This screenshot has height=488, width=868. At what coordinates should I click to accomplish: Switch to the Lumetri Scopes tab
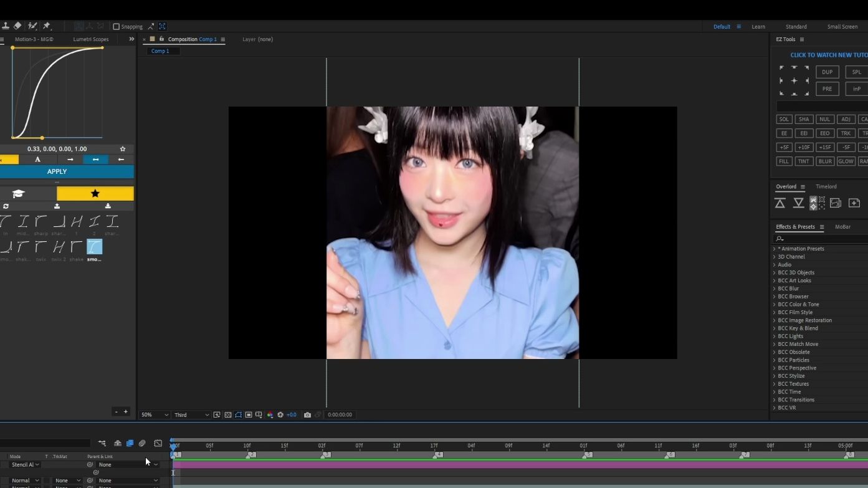coord(91,39)
